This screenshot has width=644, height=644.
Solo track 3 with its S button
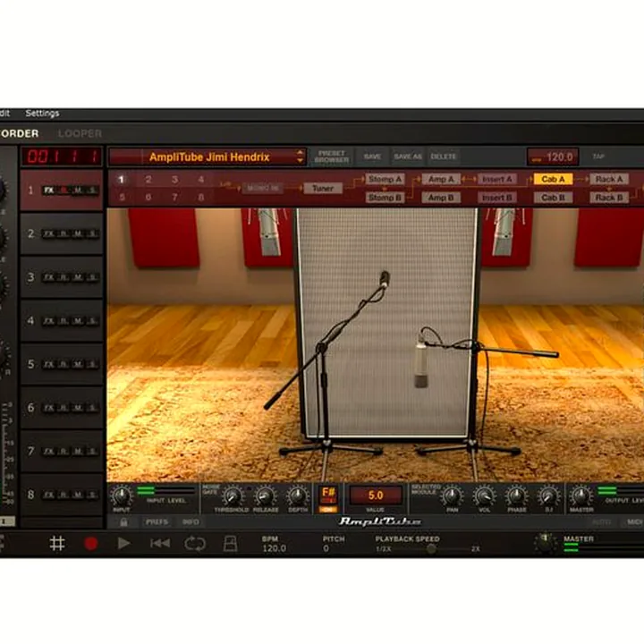92,277
